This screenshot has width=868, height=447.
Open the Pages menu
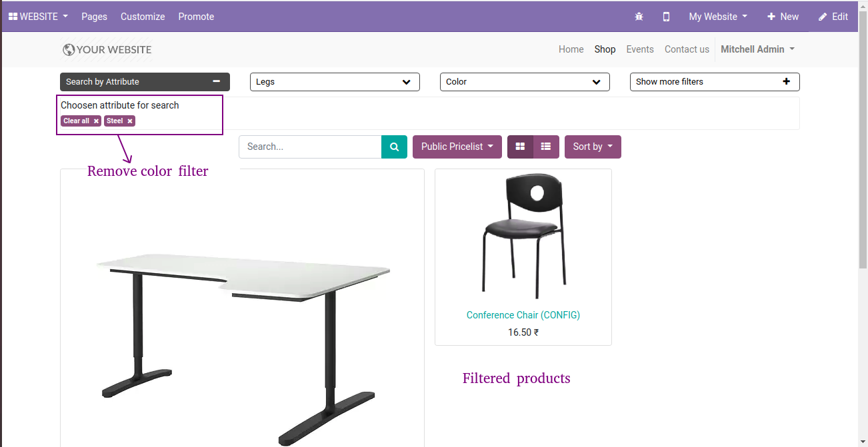[x=94, y=17]
